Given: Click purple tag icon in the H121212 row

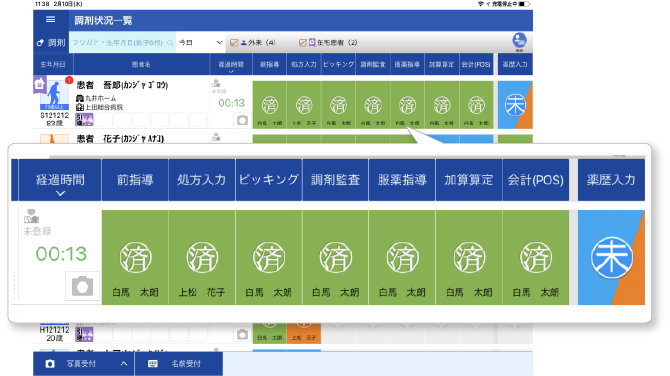Looking at the screenshot, I should click(x=84, y=334).
